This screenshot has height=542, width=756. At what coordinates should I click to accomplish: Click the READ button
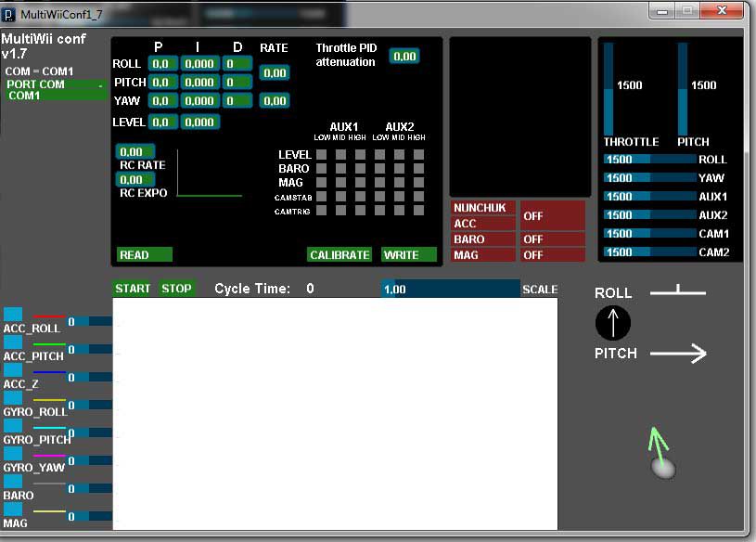coord(144,254)
